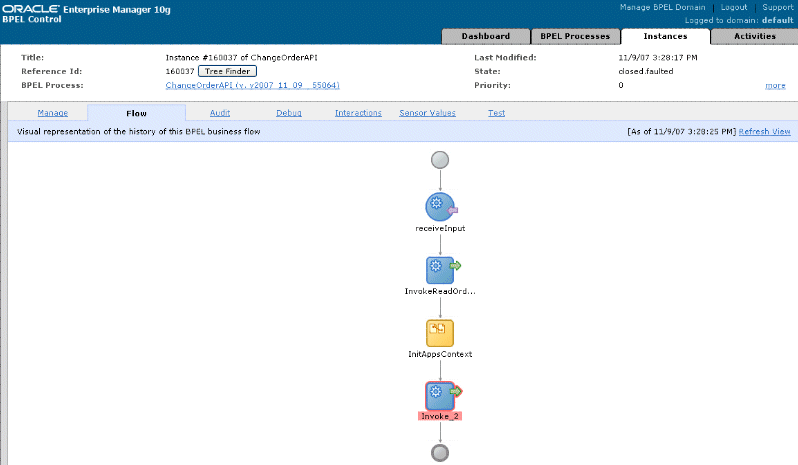The width and height of the screenshot is (798, 465).
Task: Open the ChangeOrderAPI process version link
Action: click(252, 85)
